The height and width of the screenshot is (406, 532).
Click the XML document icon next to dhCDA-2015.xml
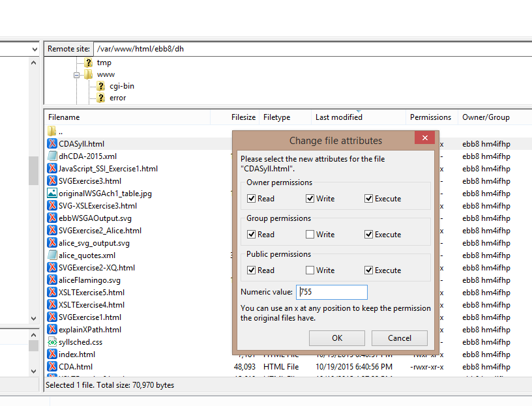[x=53, y=156]
